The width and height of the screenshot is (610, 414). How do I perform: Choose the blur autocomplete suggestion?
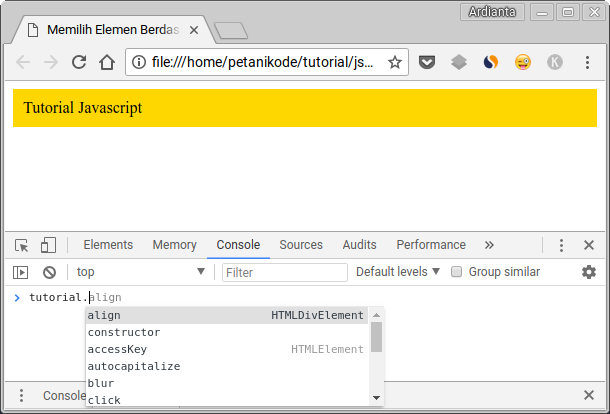click(x=226, y=383)
